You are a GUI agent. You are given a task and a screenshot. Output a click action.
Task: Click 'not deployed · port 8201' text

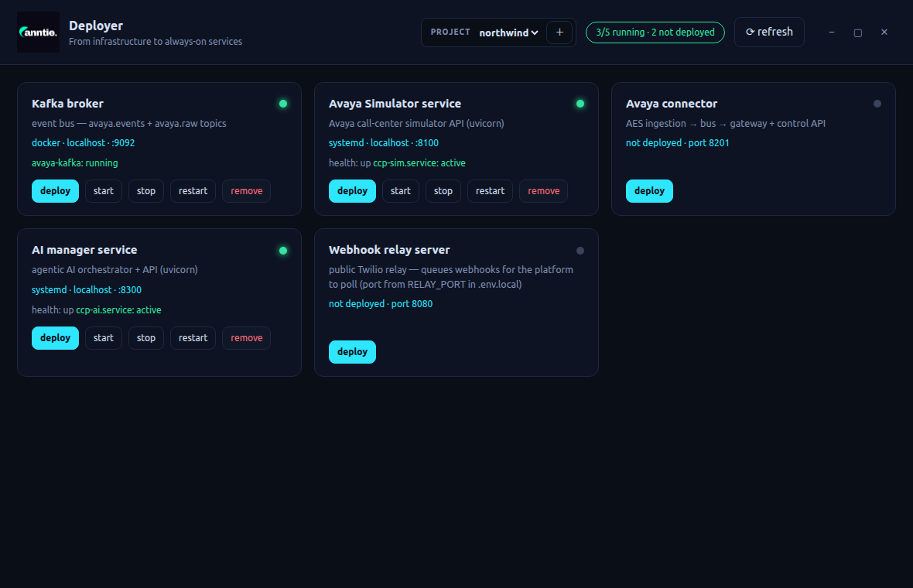(677, 142)
